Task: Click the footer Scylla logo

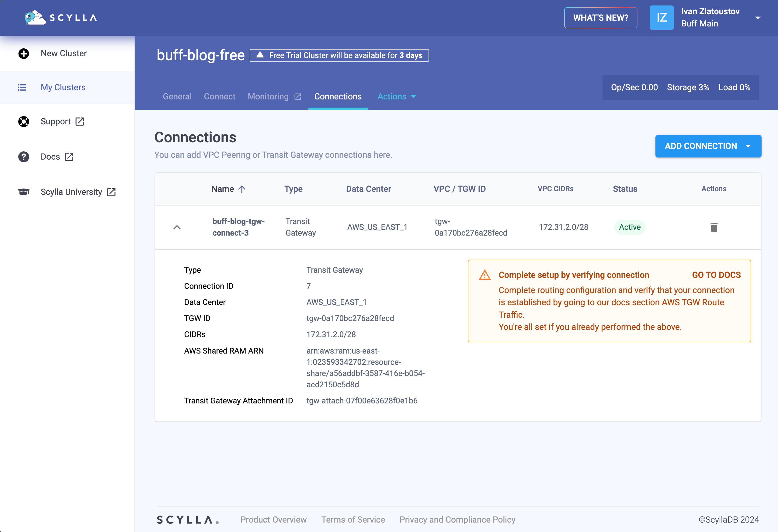Action: (x=188, y=519)
